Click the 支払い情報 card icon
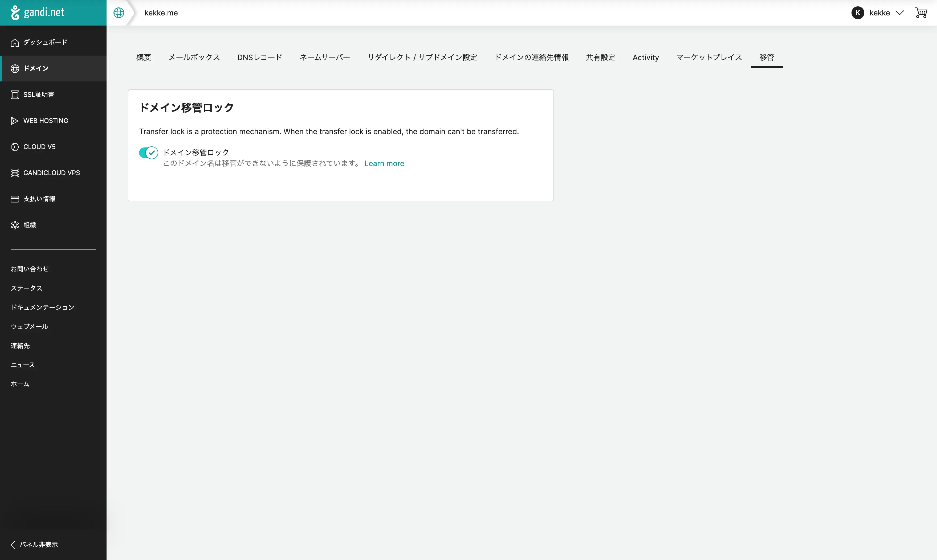 click(x=15, y=199)
